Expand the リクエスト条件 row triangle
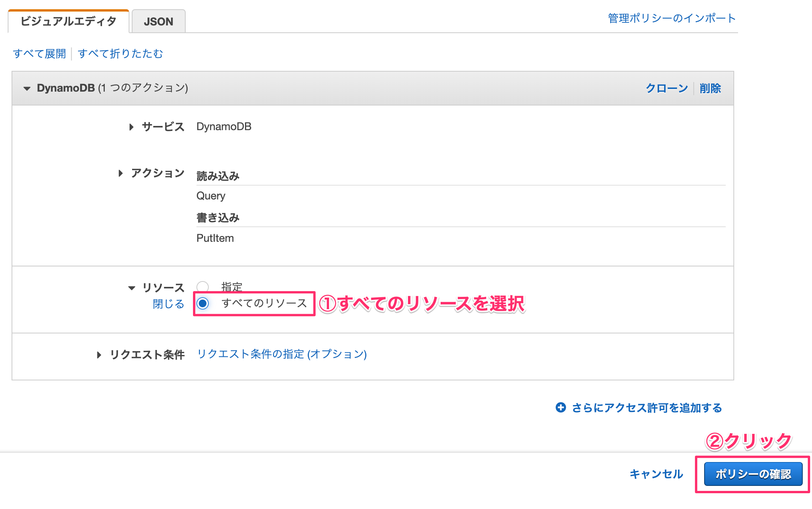 click(99, 355)
